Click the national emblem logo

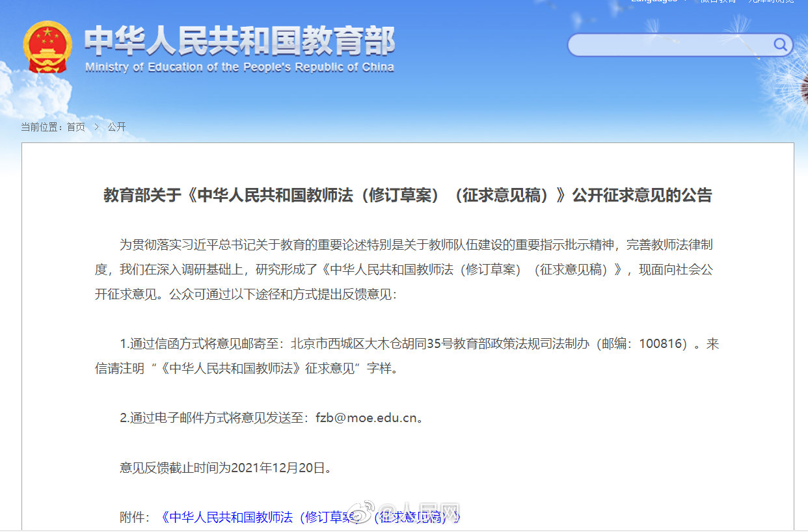click(x=48, y=47)
